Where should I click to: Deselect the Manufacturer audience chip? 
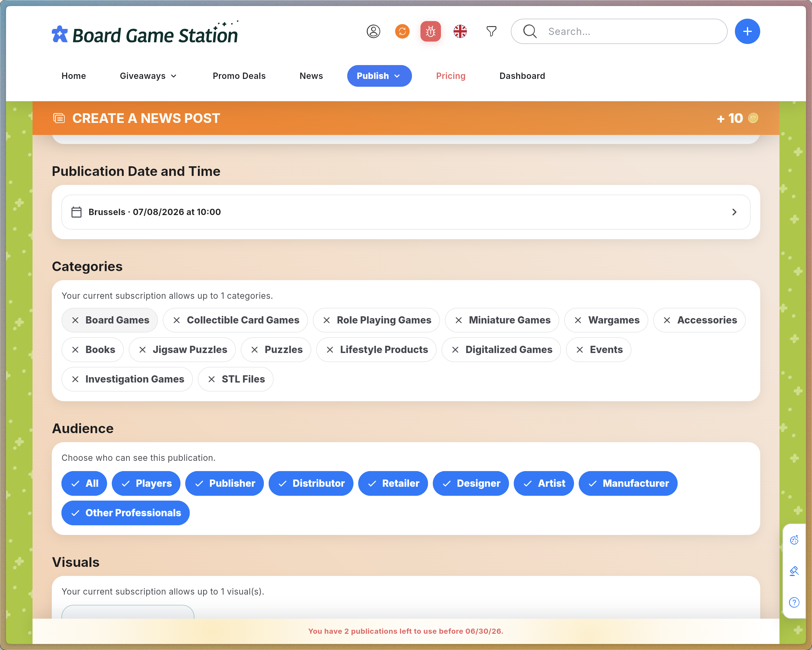tap(628, 483)
